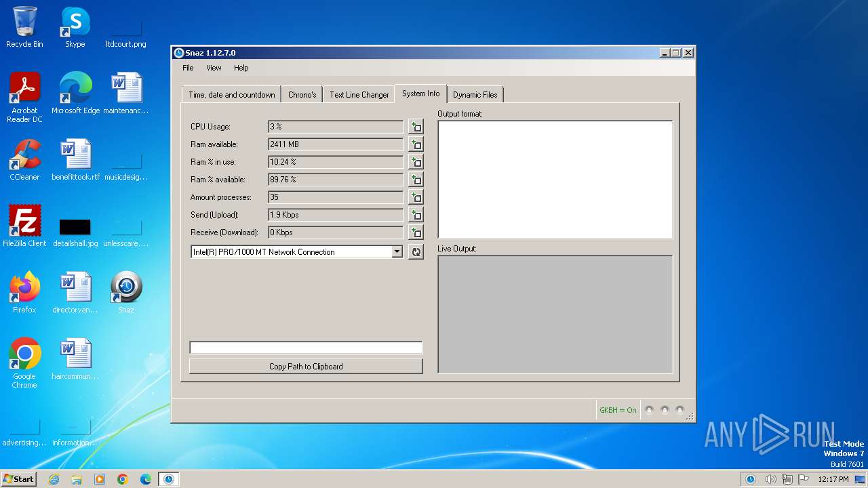The image size is (868, 488).
Task: Open Internet Explorer from taskbar
Action: (54, 479)
